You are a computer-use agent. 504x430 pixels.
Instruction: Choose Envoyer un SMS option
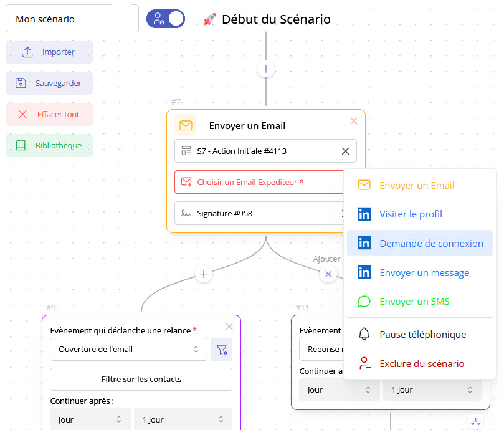[x=414, y=302]
